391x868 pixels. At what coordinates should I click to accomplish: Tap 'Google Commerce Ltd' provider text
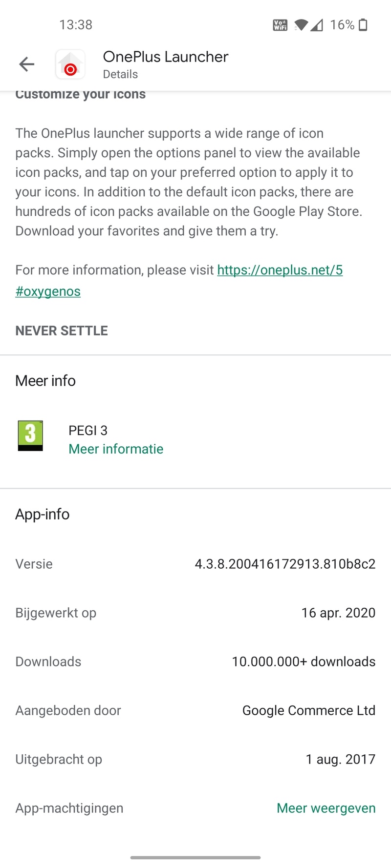[309, 711]
